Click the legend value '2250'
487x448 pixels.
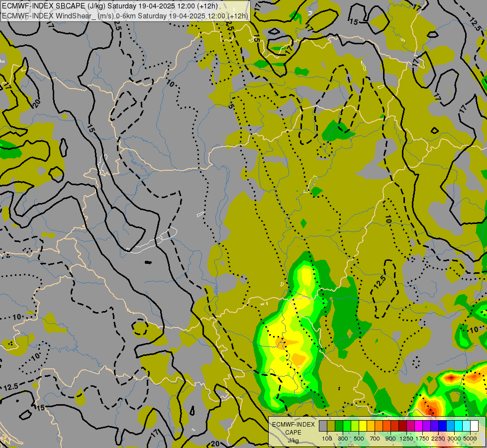tap(438, 439)
